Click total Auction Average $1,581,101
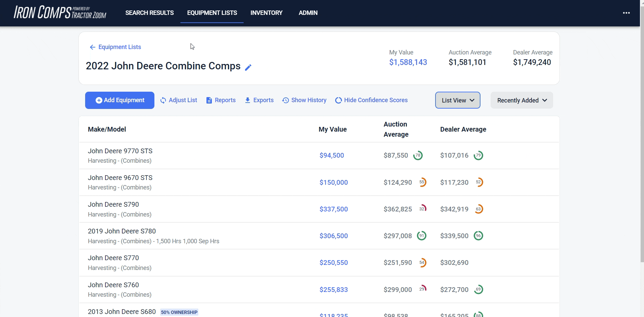Screen dimensions: 644x317 (467, 62)
